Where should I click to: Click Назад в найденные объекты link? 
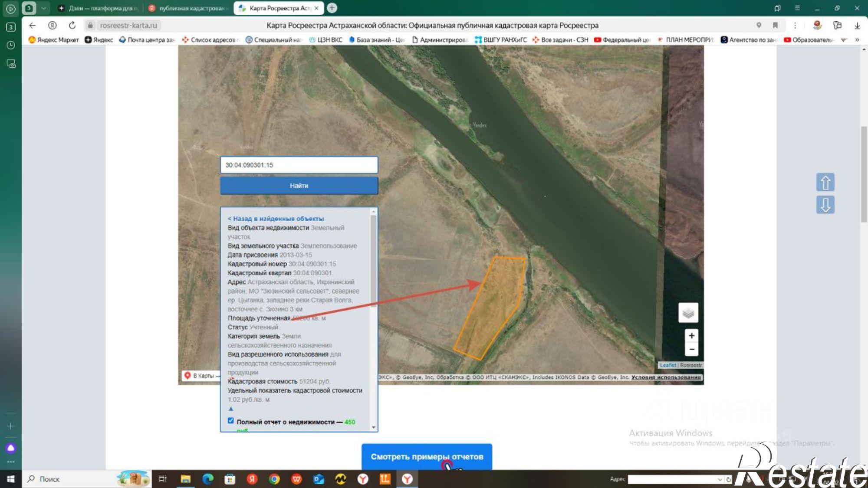276,219
